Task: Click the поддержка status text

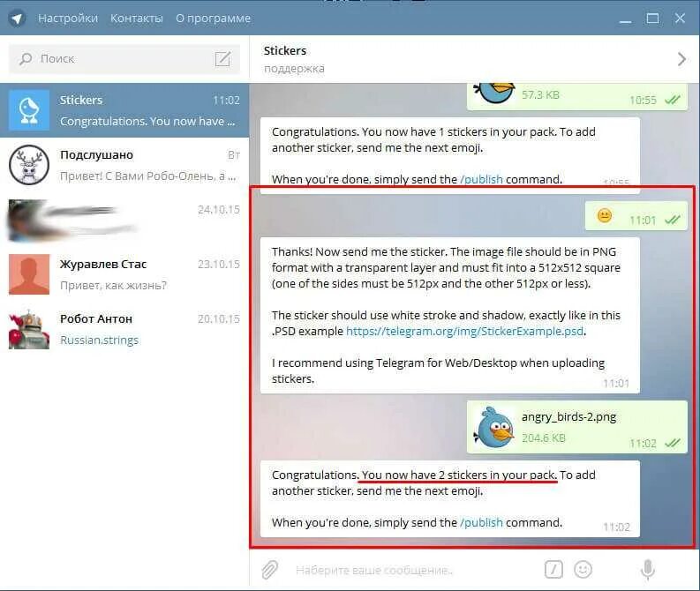Action: click(294, 69)
